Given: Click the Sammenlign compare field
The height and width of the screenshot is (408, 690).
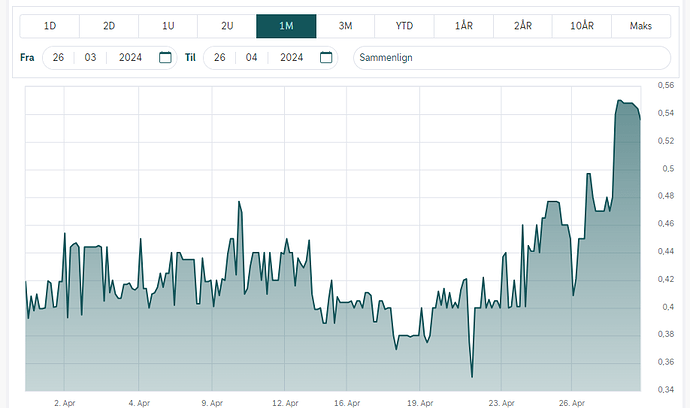Looking at the screenshot, I should click(511, 58).
